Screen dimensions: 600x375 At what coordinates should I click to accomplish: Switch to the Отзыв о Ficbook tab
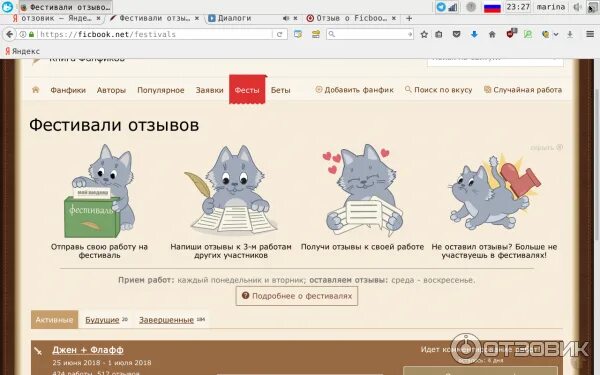347,18
